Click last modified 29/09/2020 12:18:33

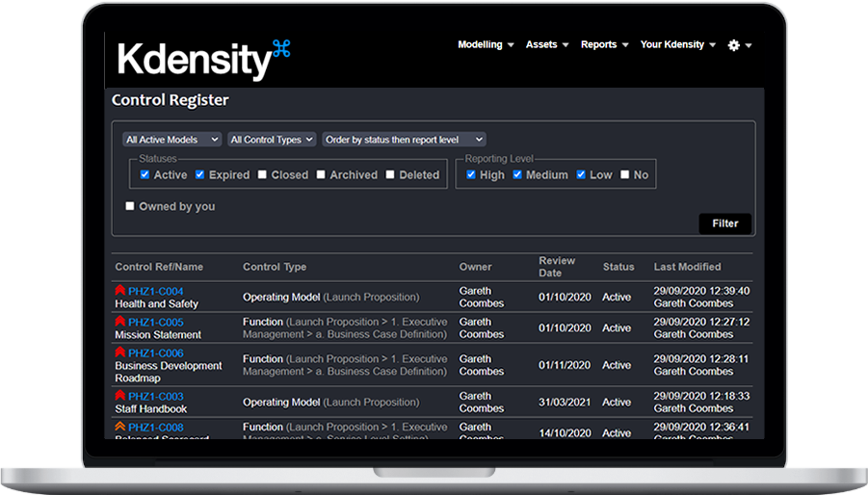701,396
